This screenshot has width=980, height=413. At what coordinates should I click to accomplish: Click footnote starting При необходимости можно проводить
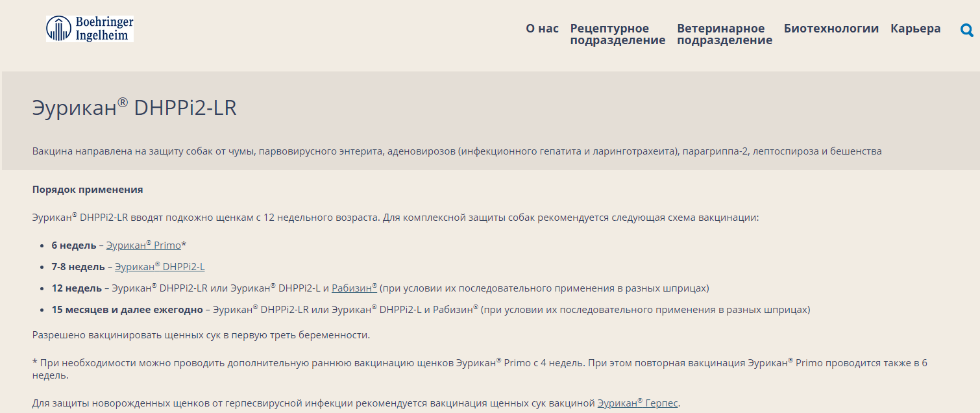pos(480,369)
